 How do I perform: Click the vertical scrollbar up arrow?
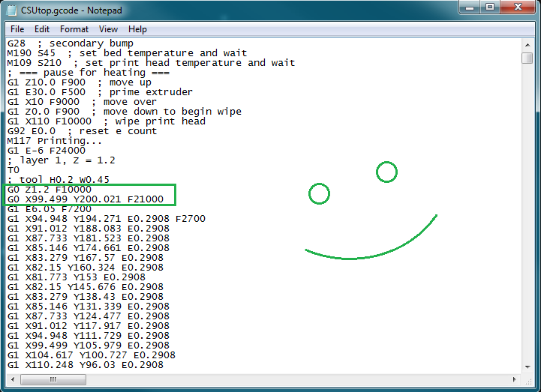[x=527, y=45]
